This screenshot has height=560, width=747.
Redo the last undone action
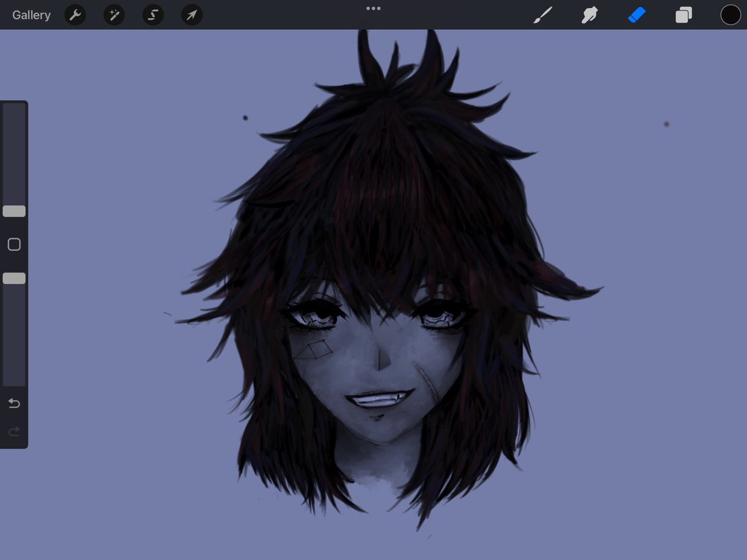14,431
